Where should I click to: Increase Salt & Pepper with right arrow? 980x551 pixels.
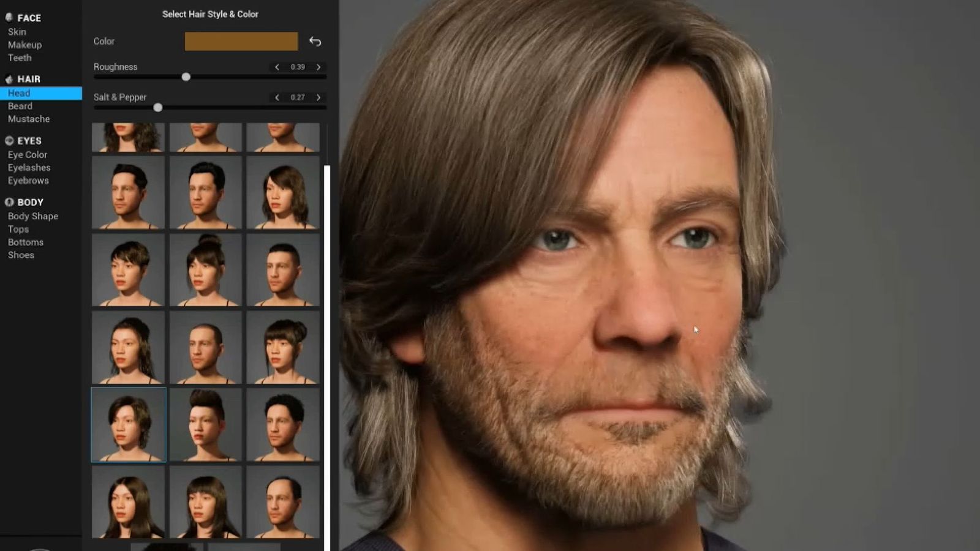[x=318, y=97]
